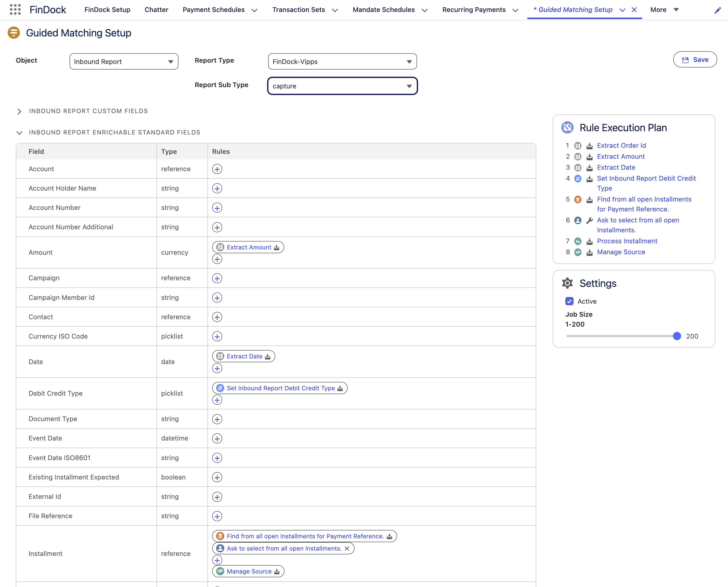Open Extract Amount link in Rule Execution Plan

pyautogui.click(x=621, y=156)
